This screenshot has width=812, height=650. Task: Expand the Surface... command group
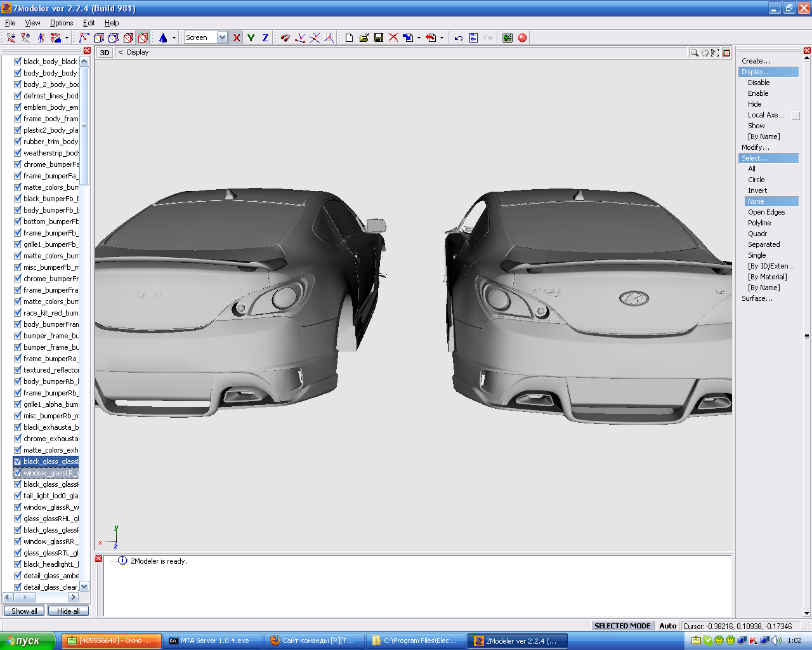(x=757, y=298)
